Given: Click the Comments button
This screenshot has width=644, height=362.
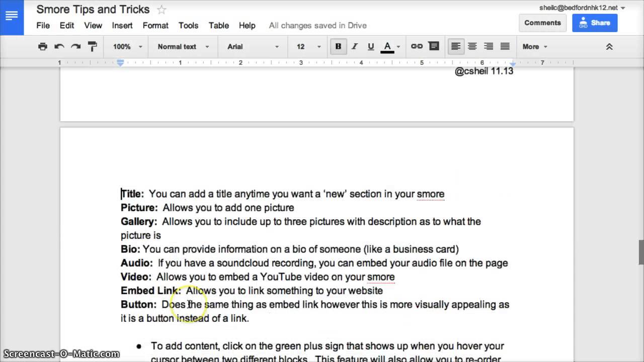Looking at the screenshot, I should click(542, 23).
